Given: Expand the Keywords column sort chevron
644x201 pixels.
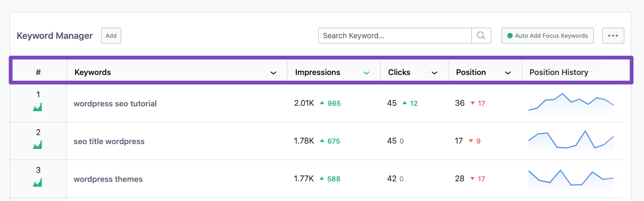Looking at the screenshot, I should [273, 72].
